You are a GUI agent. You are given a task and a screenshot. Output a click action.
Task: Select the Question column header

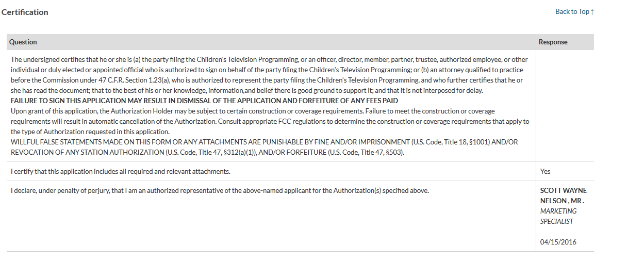pos(23,42)
